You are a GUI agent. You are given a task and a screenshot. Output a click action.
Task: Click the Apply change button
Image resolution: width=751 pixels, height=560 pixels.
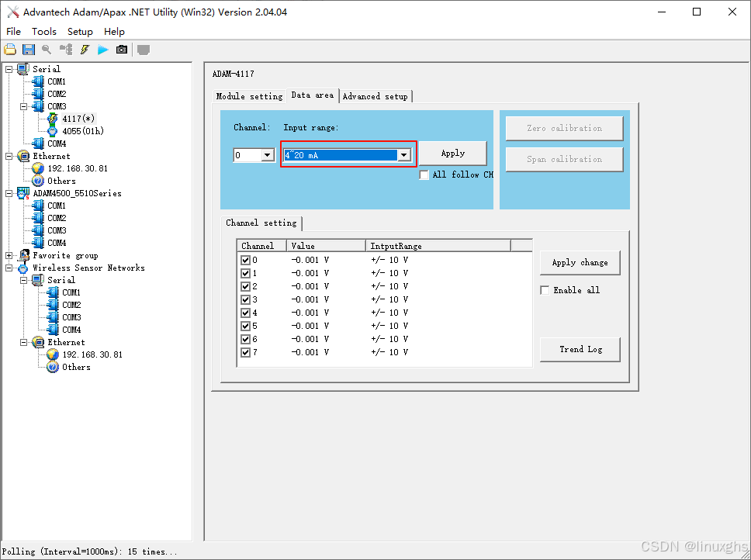pos(580,262)
